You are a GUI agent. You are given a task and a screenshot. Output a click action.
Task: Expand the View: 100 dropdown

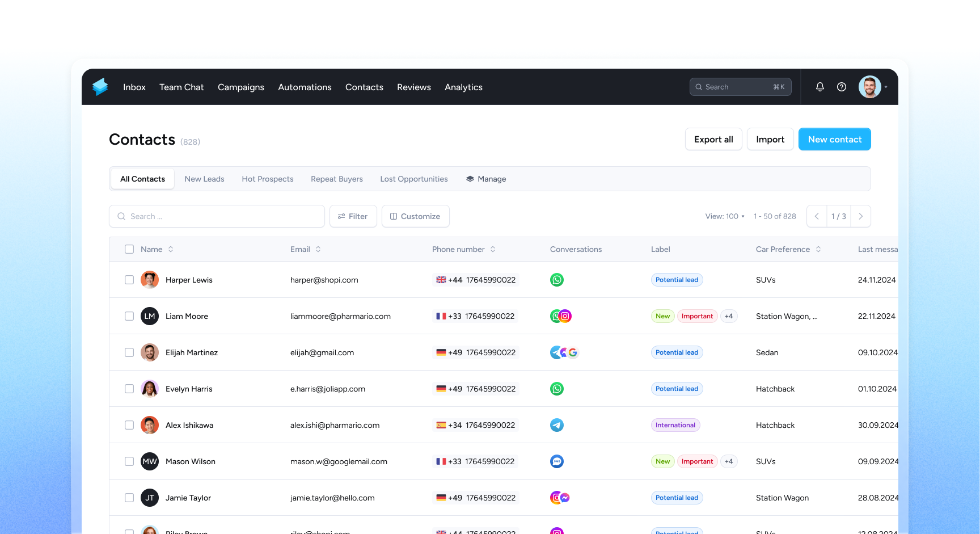coord(725,216)
